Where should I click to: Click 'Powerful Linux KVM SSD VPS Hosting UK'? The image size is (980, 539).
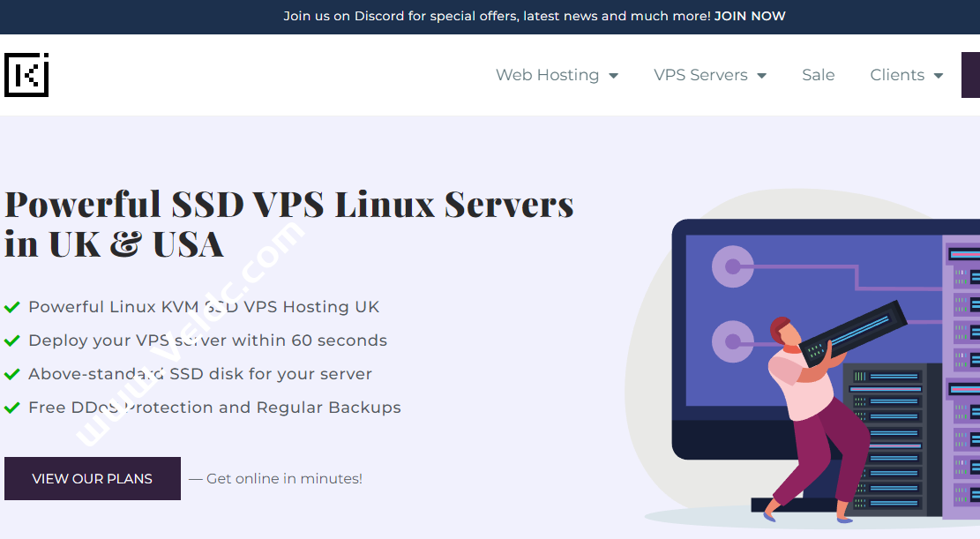coord(204,307)
